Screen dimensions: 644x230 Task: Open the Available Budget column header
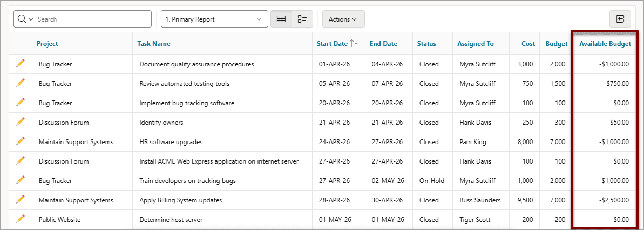click(605, 44)
